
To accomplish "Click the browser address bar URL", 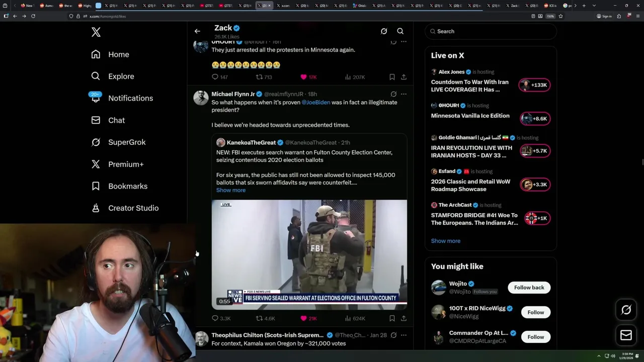I will pyautogui.click(x=108, y=16).
